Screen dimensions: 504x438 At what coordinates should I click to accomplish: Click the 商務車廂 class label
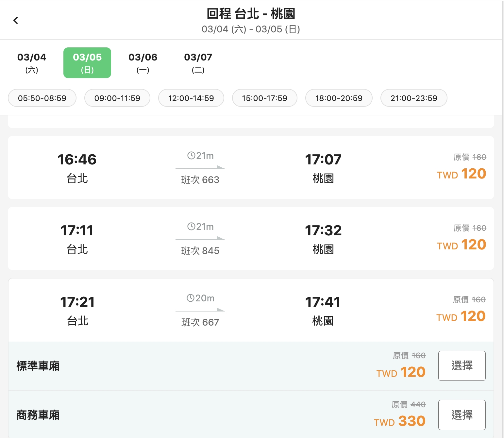38,415
